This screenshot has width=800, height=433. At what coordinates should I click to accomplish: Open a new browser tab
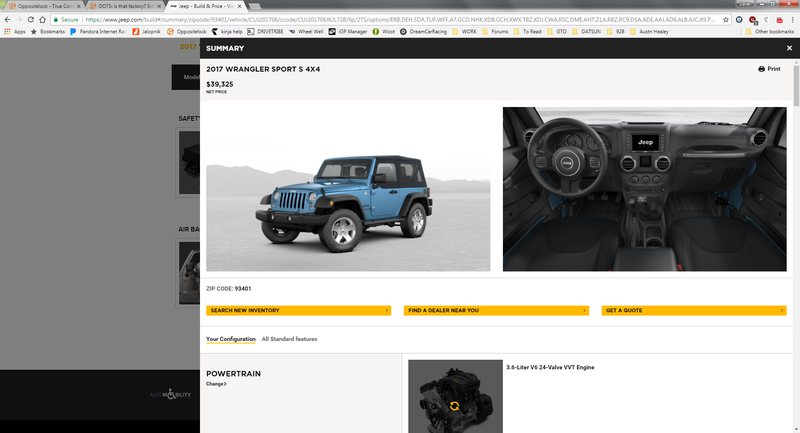[x=255, y=6]
